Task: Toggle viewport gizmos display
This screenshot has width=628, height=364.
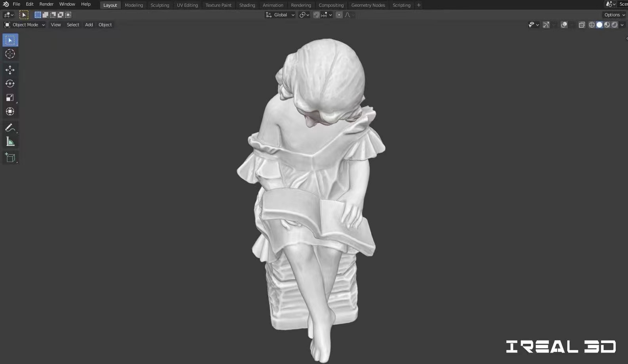Action: click(546, 25)
